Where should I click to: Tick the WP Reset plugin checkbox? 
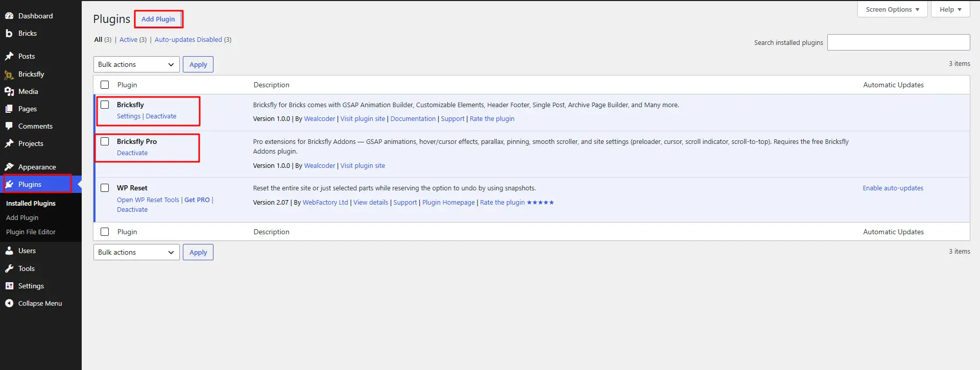[105, 188]
